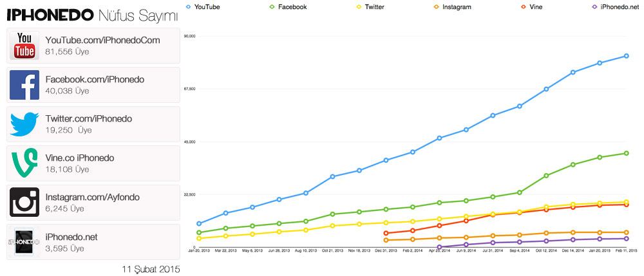This screenshot has height=276, width=644.
Task: Click the YouTube logo icon
Action: (x=24, y=46)
